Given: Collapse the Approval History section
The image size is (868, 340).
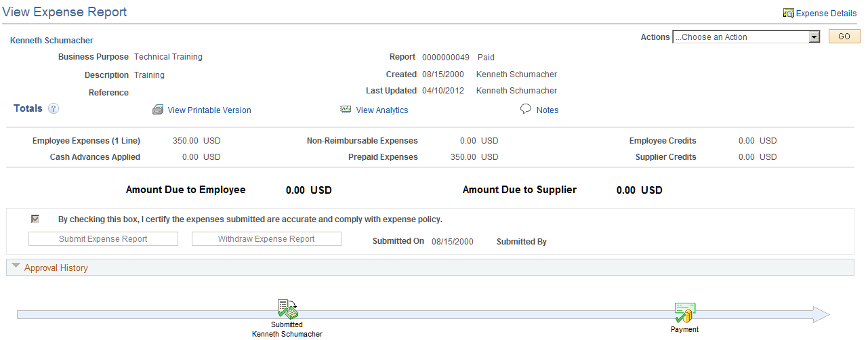Looking at the screenshot, I should pos(16,266).
